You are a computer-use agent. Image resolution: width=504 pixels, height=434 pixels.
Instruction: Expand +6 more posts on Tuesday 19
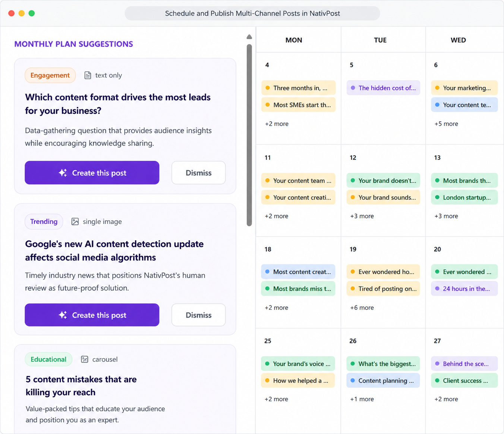point(362,308)
